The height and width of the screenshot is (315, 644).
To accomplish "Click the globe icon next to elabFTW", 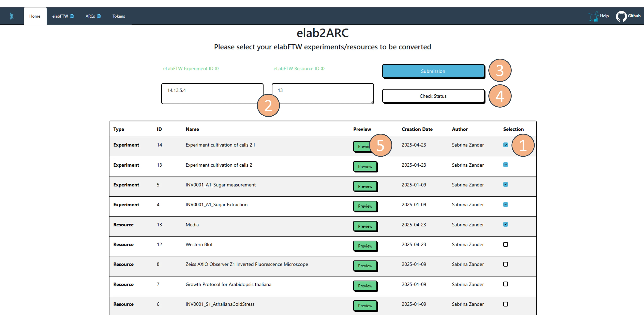I will pos(72,16).
